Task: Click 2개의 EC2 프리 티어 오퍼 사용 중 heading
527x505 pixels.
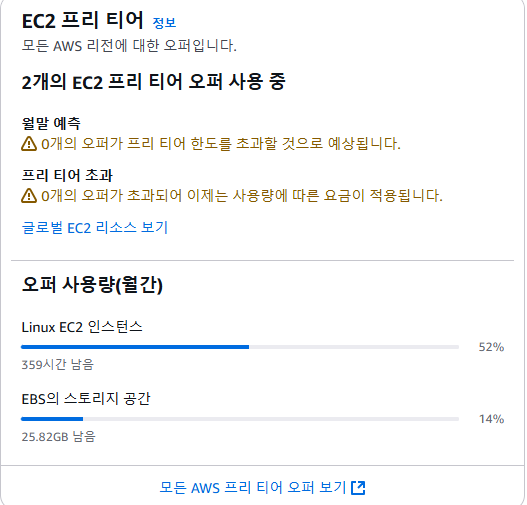Action: [154, 82]
